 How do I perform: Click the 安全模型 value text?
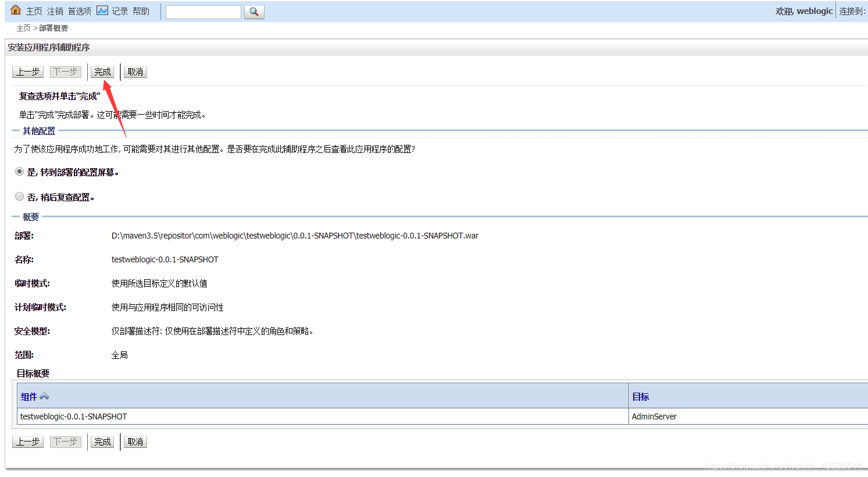click(x=212, y=331)
